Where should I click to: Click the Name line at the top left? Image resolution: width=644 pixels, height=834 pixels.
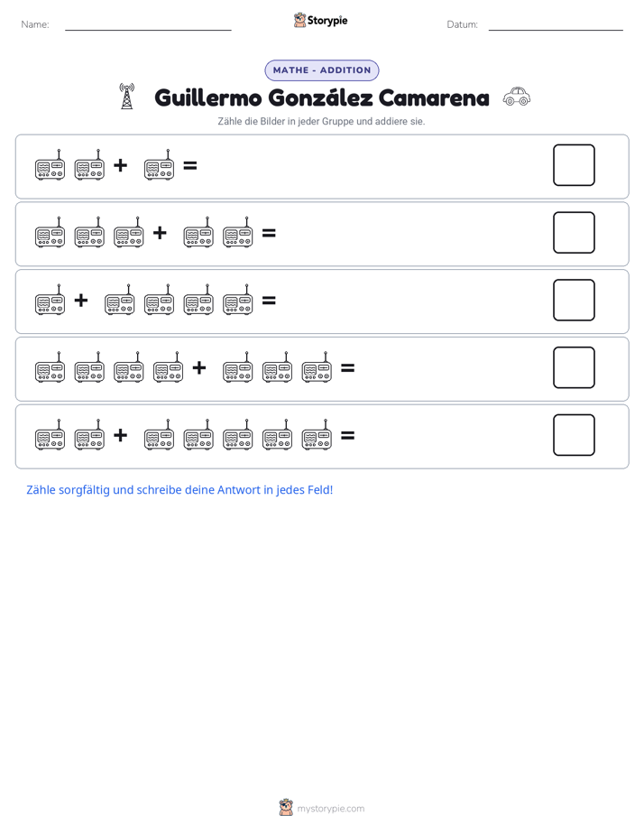(x=148, y=30)
